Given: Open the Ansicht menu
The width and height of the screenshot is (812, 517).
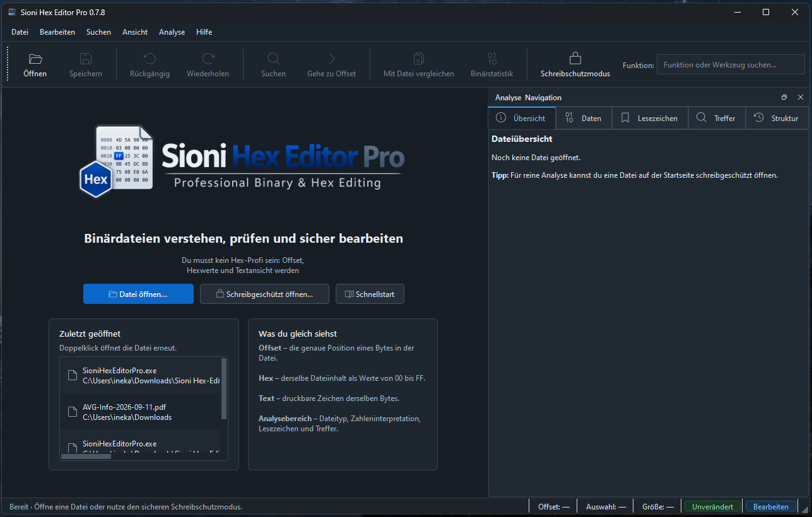Looking at the screenshot, I should coord(135,32).
